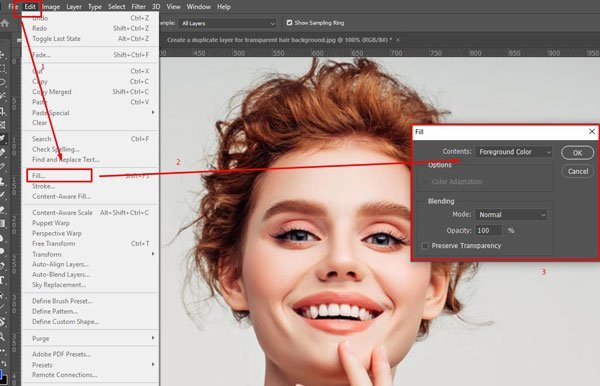600x386 pixels.
Task: Click OK in the Fill dialog
Action: click(577, 153)
